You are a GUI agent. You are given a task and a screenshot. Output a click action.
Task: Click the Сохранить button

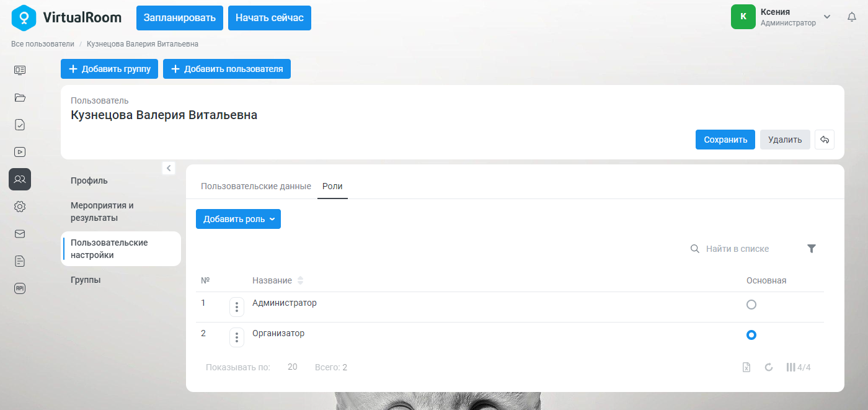coord(725,140)
